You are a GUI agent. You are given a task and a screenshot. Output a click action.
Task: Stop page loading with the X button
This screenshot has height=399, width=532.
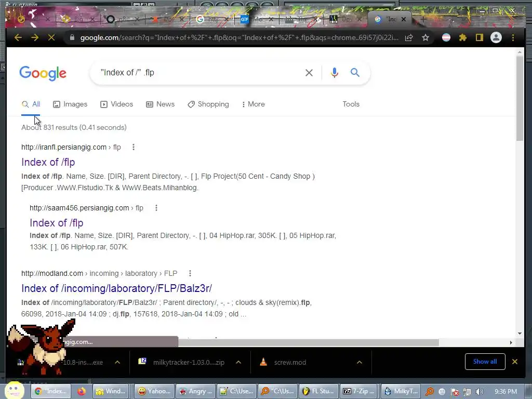(51, 37)
